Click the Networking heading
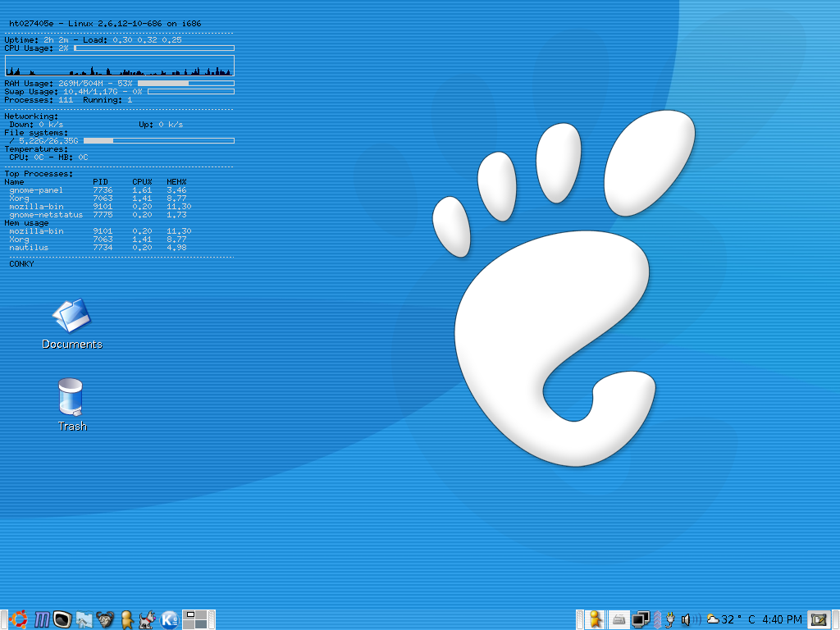The width and height of the screenshot is (840, 630). click(x=31, y=116)
